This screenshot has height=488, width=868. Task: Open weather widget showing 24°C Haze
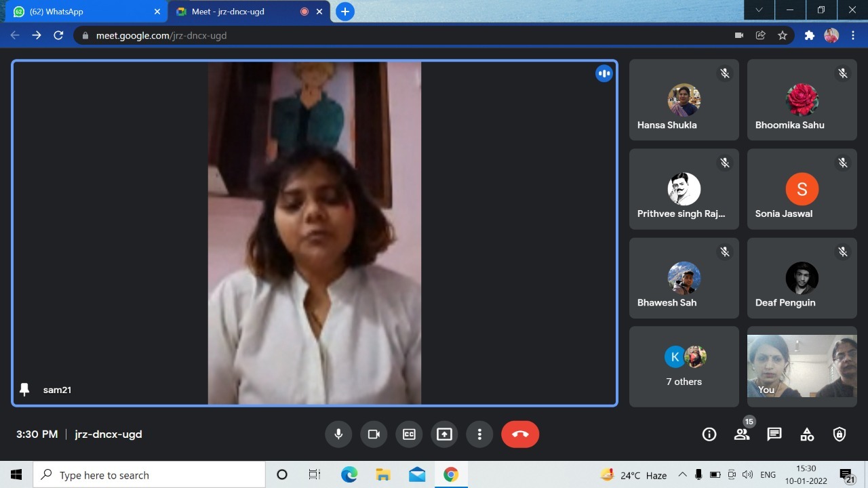coord(633,475)
